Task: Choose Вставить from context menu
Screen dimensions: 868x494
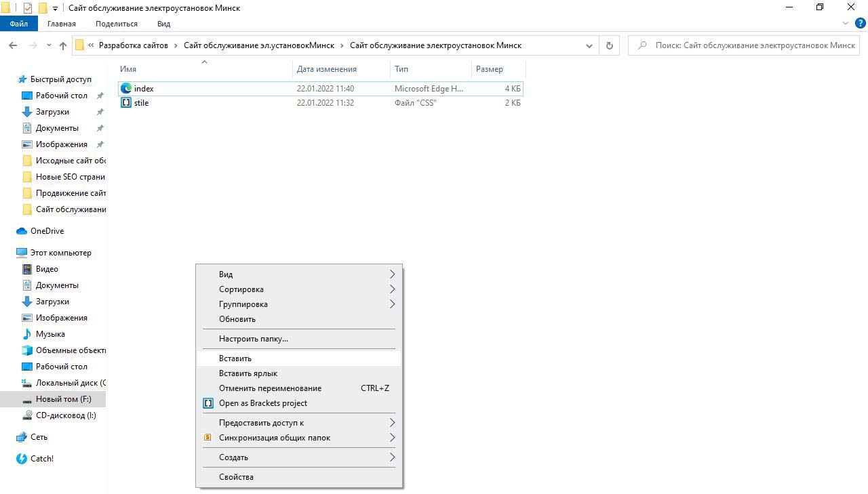Action: tap(235, 358)
